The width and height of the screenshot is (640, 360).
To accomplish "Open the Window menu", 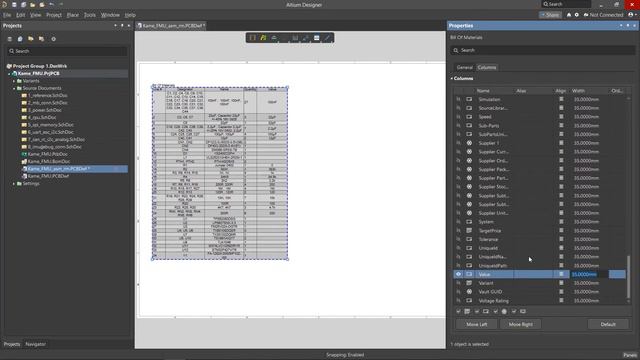I will click(x=110, y=15).
